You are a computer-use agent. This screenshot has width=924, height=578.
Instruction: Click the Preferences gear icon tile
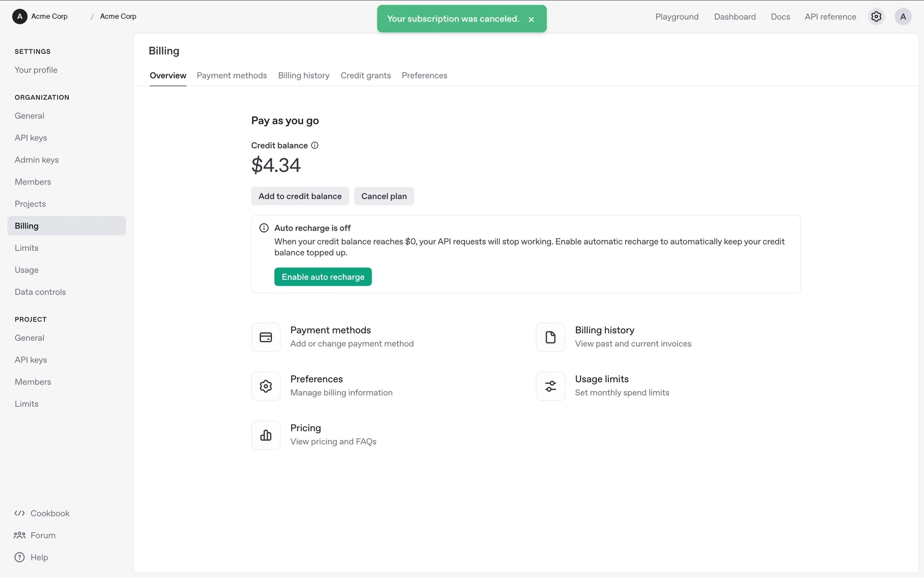[266, 386]
